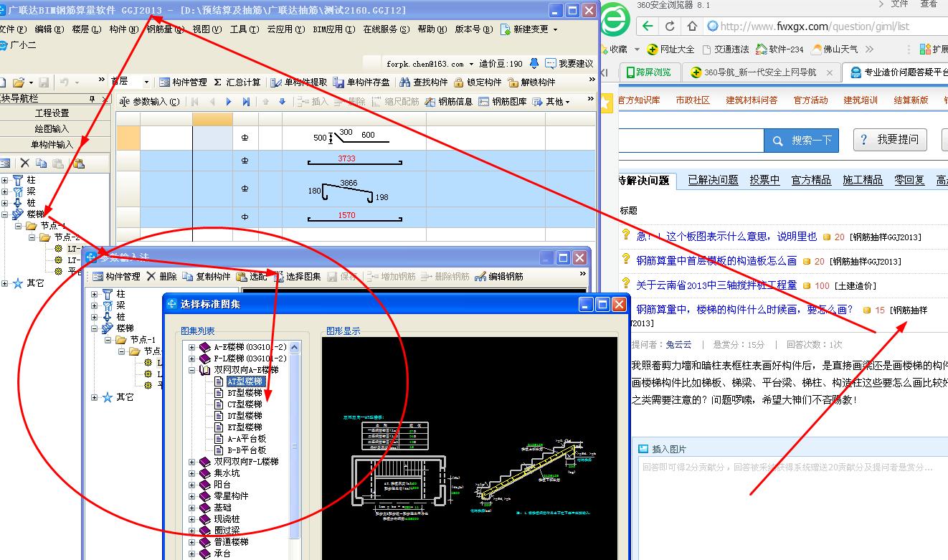The image size is (948, 560).
Task: Click 锁定构件 lock icon
Action: pos(478,82)
